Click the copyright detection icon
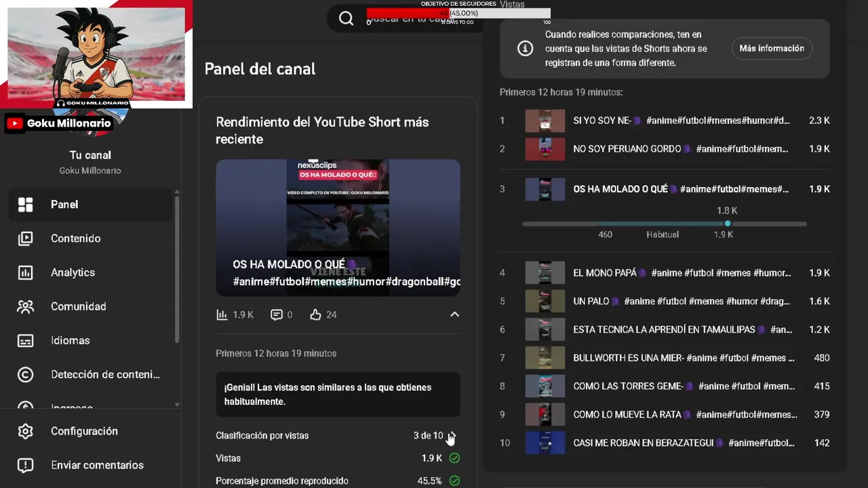The image size is (868, 488). click(25, 374)
